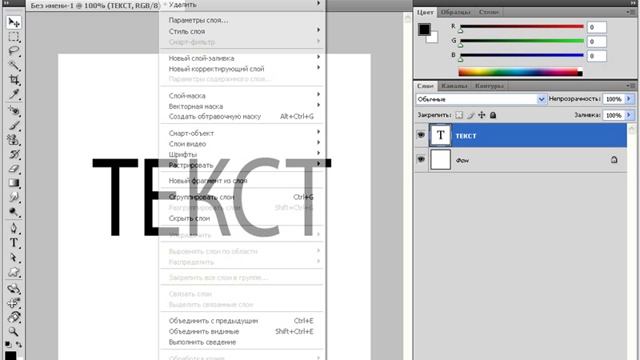
Task: Select the Custom Shape tool
Action: click(13, 272)
